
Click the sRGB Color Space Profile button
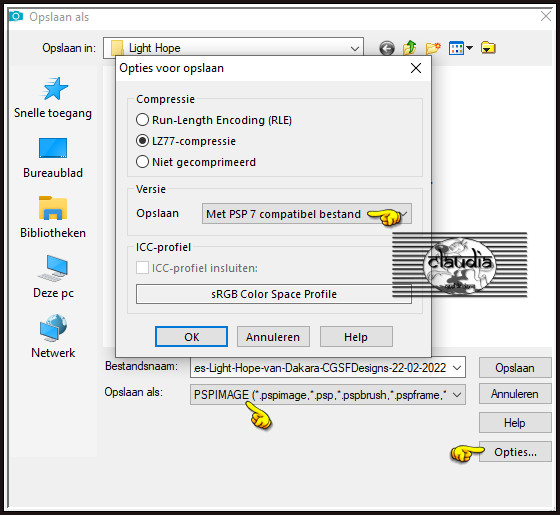[274, 294]
